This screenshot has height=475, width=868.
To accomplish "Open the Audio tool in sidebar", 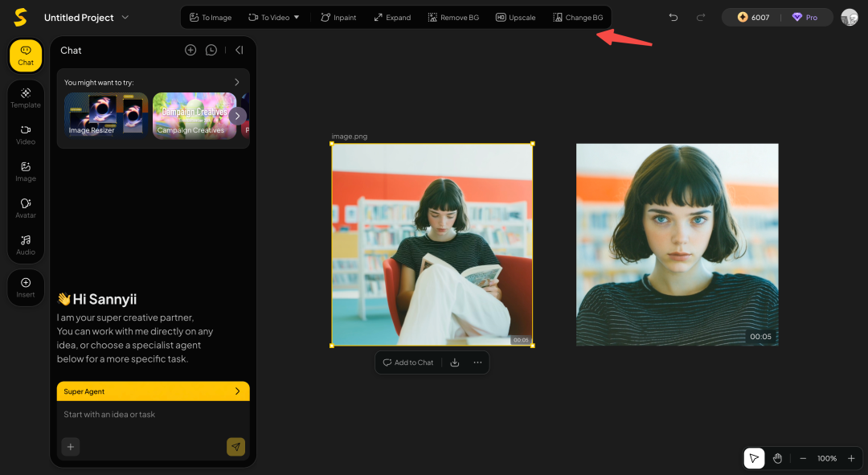I will [26, 244].
